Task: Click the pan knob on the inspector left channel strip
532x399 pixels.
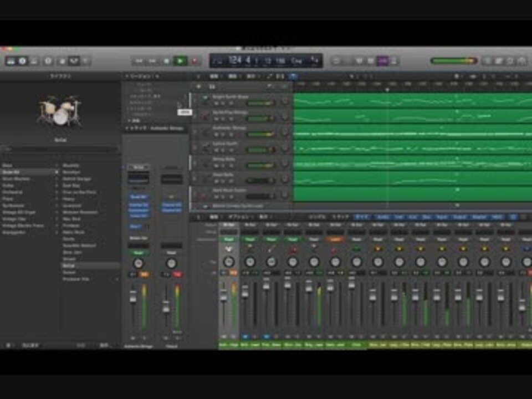Action: 138,263
